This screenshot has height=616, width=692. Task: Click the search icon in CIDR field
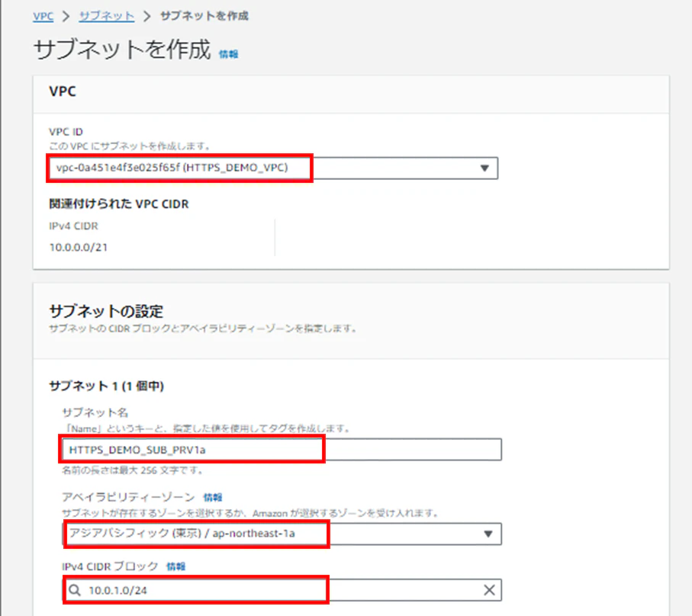click(75, 590)
